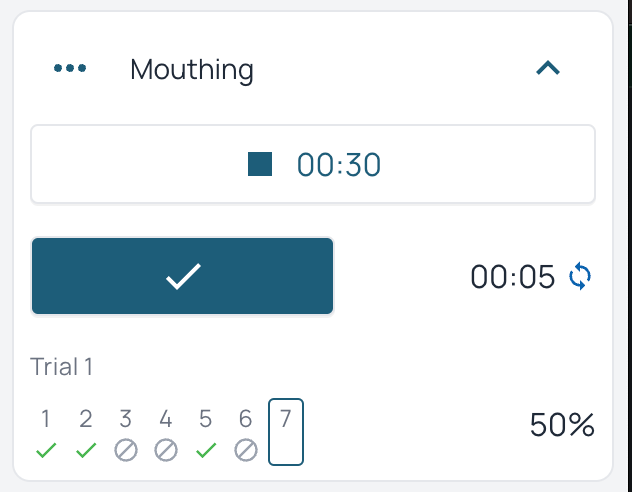Select trial number 4

click(x=166, y=419)
